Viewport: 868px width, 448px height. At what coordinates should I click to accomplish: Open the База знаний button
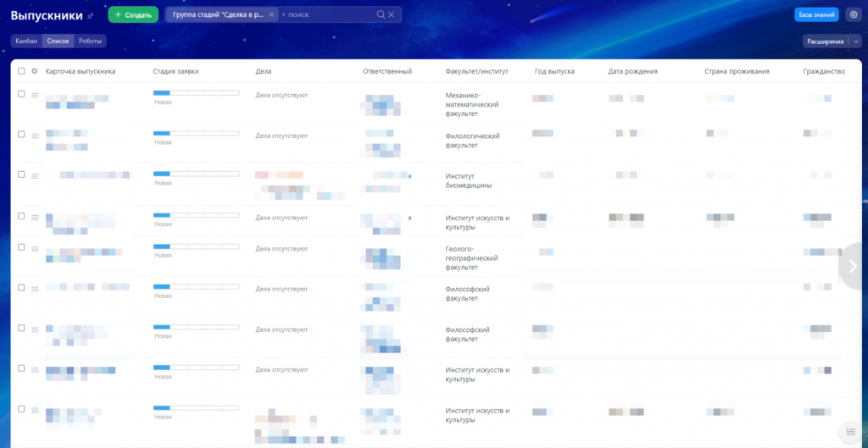[816, 14]
